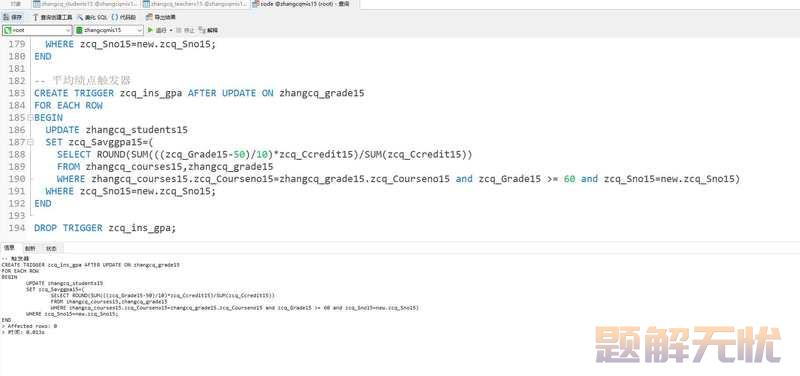
Task: Click the Save (保存) toolbar icon
Action: click(x=13, y=17)
